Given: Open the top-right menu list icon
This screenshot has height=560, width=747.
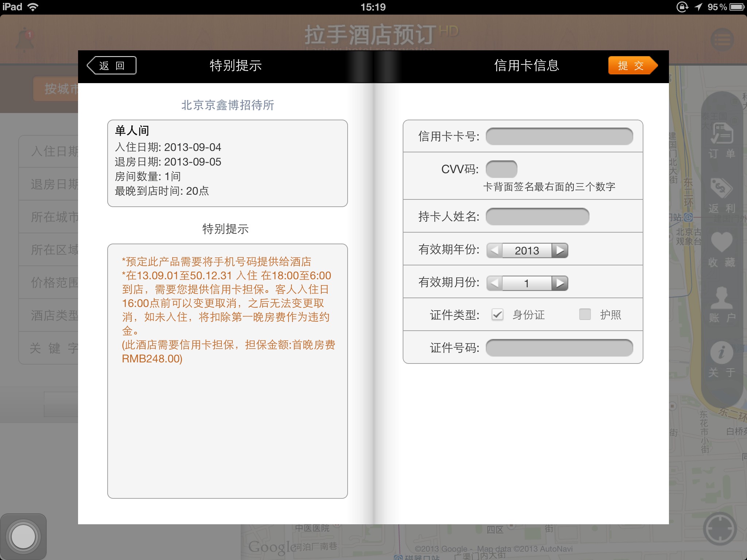Looking at the screenshot, I should pyautogui.click(x=722, y=39).
